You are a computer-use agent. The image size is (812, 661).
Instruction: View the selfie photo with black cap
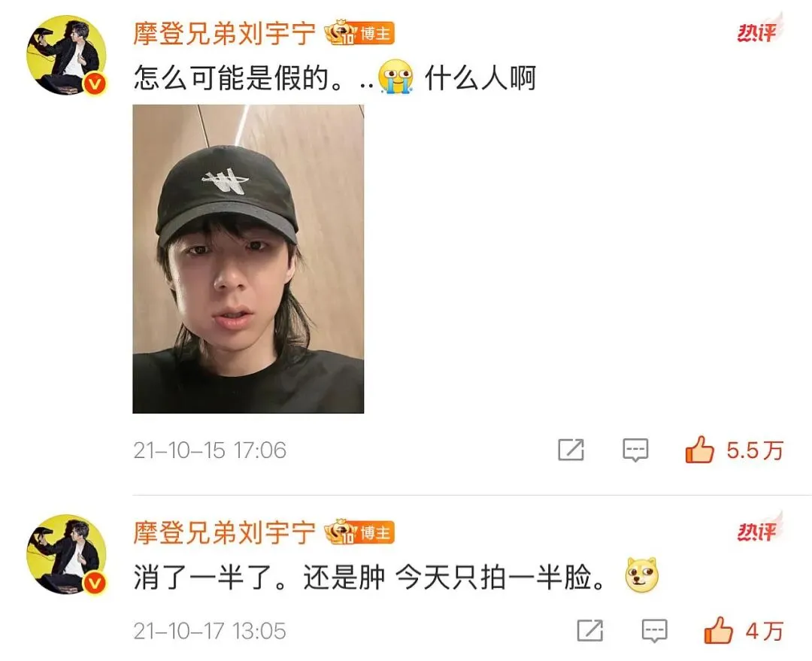[248, 259]
